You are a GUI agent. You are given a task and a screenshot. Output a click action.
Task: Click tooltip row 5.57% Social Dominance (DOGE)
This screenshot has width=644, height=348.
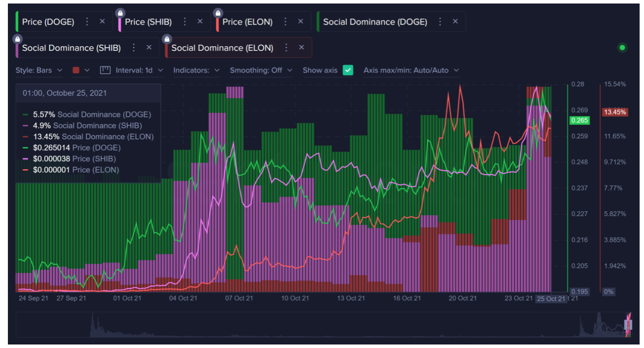(x=87, y=114)
